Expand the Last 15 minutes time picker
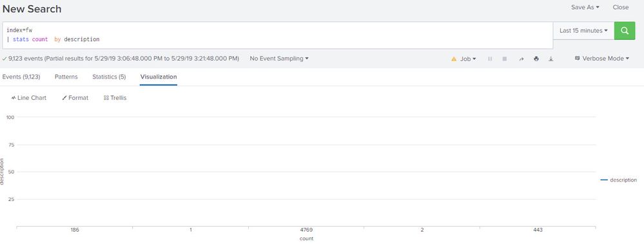 pos(583,31)
